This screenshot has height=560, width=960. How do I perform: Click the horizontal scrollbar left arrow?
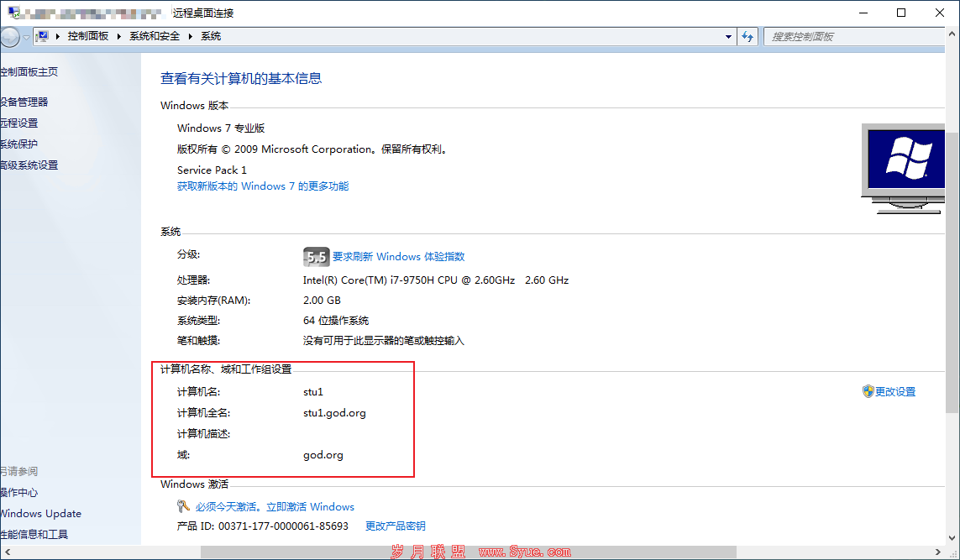point(7,552)
